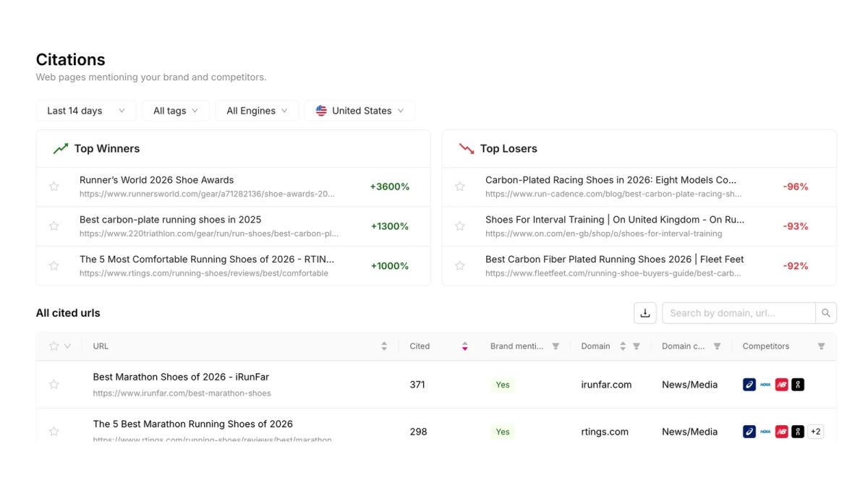Viewport: 868px width, 488px height.
Task: Sort by Cited count arrows
Action: coord(464,346)
